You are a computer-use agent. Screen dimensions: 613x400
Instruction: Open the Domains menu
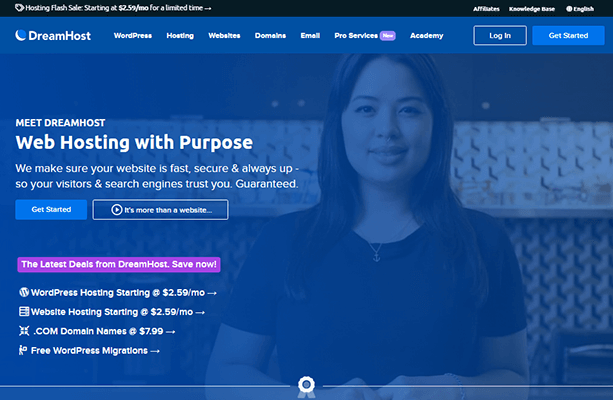point(270,36)
